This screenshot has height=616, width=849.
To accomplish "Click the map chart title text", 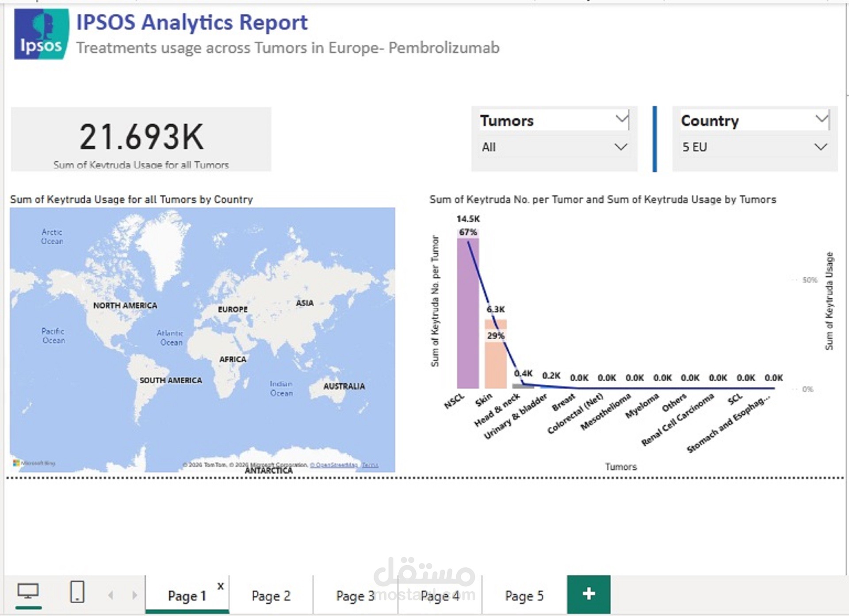I will [131, 199].
